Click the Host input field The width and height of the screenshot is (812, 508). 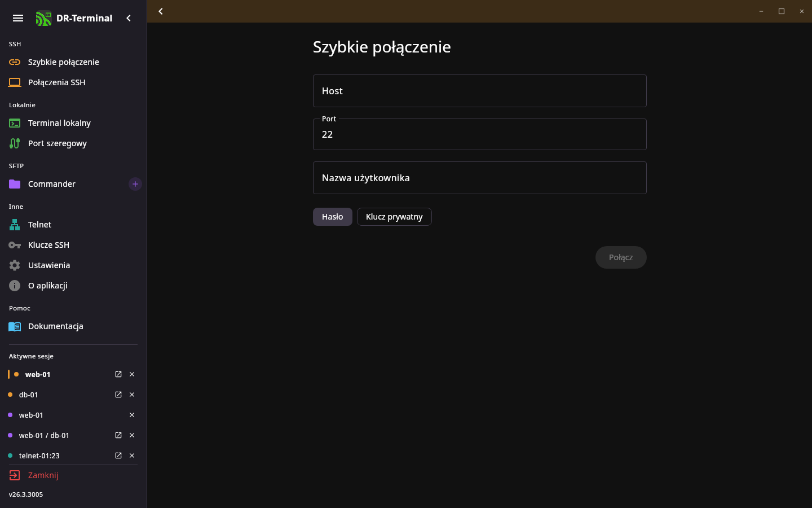point(480,91)
